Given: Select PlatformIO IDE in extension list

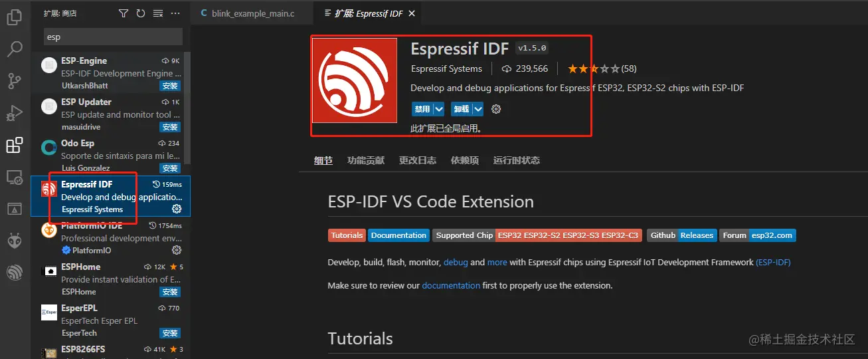Looking at the screenshot, I should tap(110, 237).
